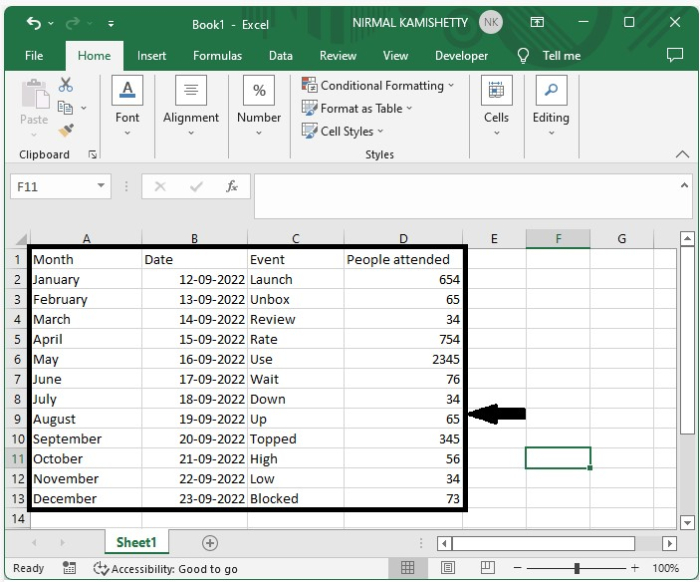Screen dimensions: 700x582
Task: Click the Select All corner triangle
Action: [x=21, y=239]
